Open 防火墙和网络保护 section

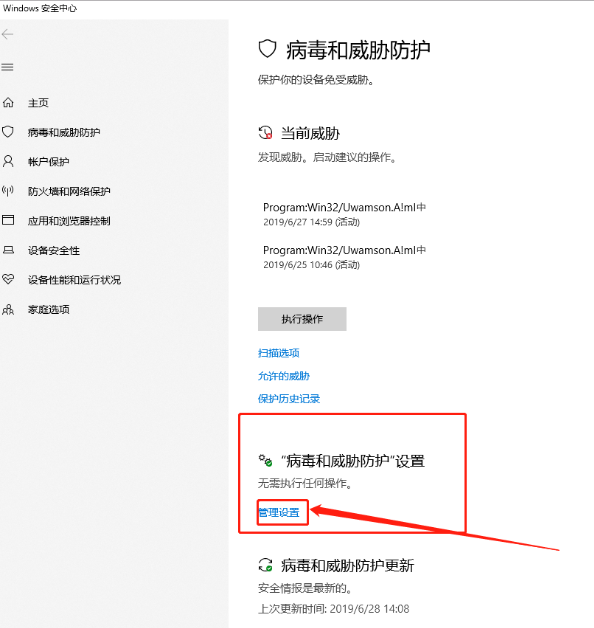pos(69,191)
